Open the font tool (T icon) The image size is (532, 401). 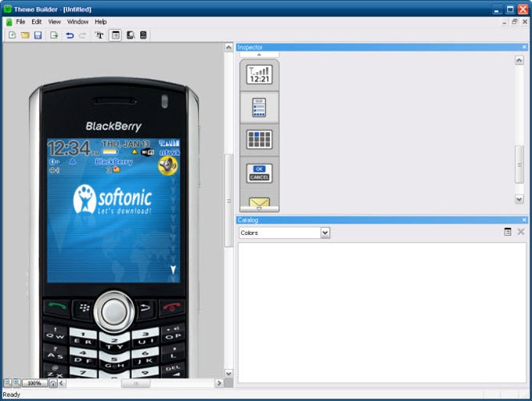click(x=99, y=35)
